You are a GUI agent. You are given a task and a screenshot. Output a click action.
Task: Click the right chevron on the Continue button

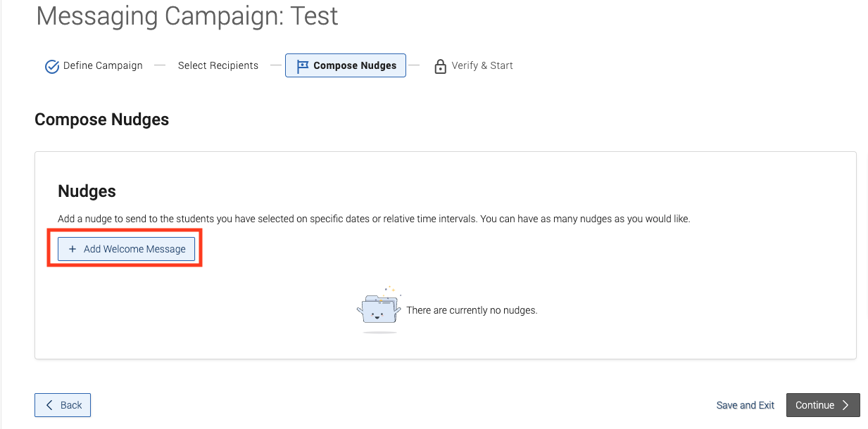point(845,405)
